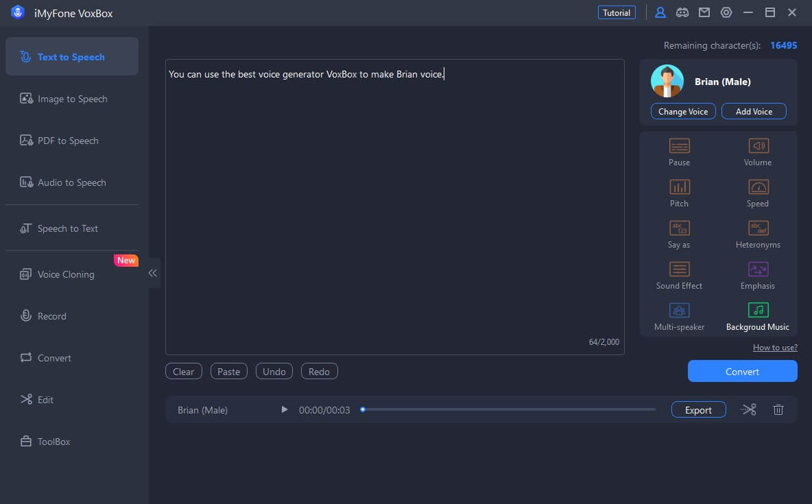
Task: Click the blue Convert button
Action: (x=742, y=372)
